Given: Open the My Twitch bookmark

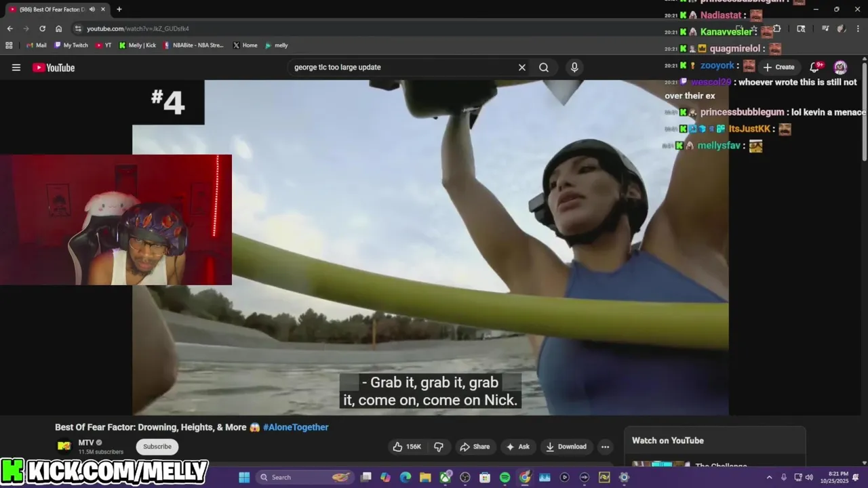Looking at the screenshot, I should pos(71,45).
